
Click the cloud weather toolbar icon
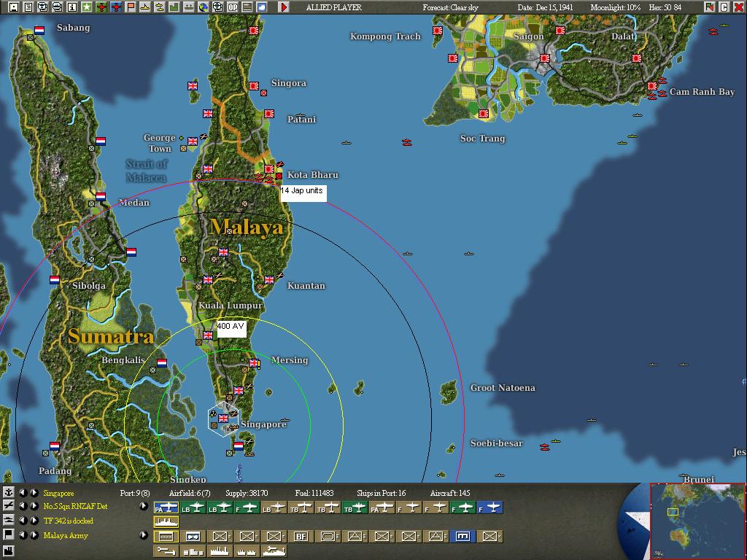(262, 7)
